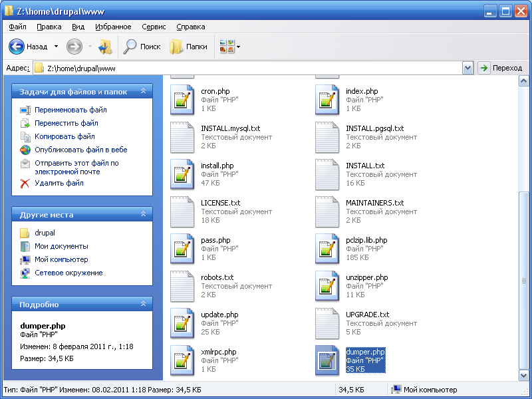The image size is (532, 399).
Task: Click the 'update.php' file name
Action: [219, 315]
